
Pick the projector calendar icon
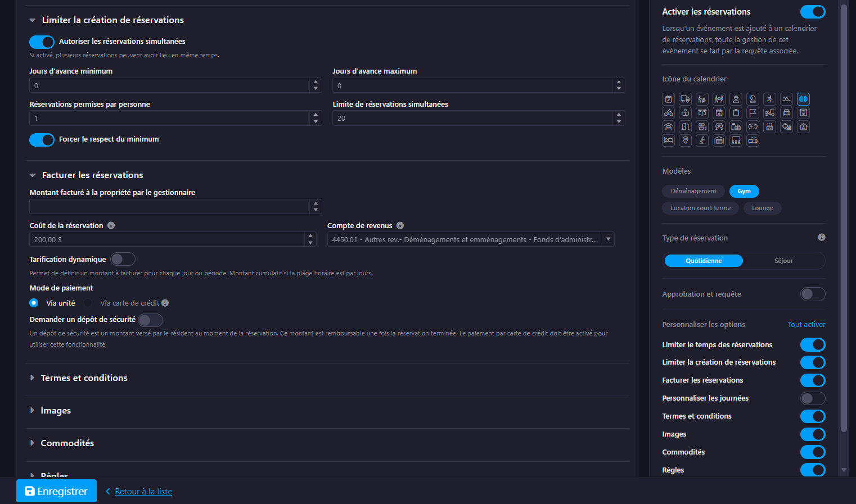click(753, 140)
